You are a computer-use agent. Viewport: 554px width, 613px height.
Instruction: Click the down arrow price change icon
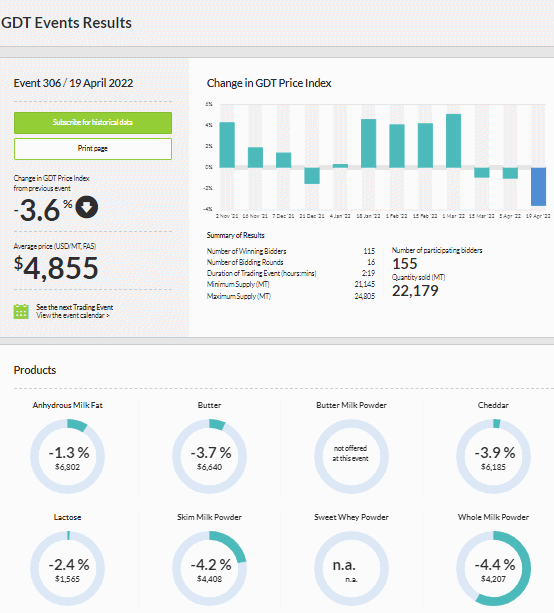[87, 207]
